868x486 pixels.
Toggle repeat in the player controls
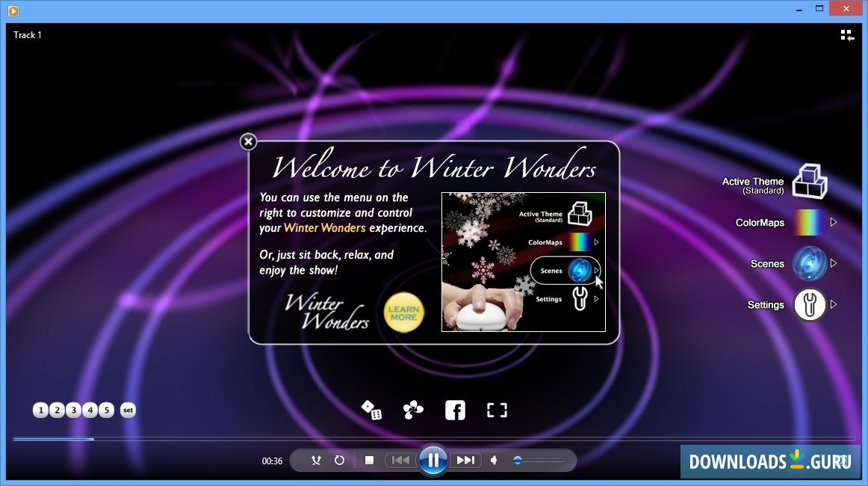tap(339, 461)
